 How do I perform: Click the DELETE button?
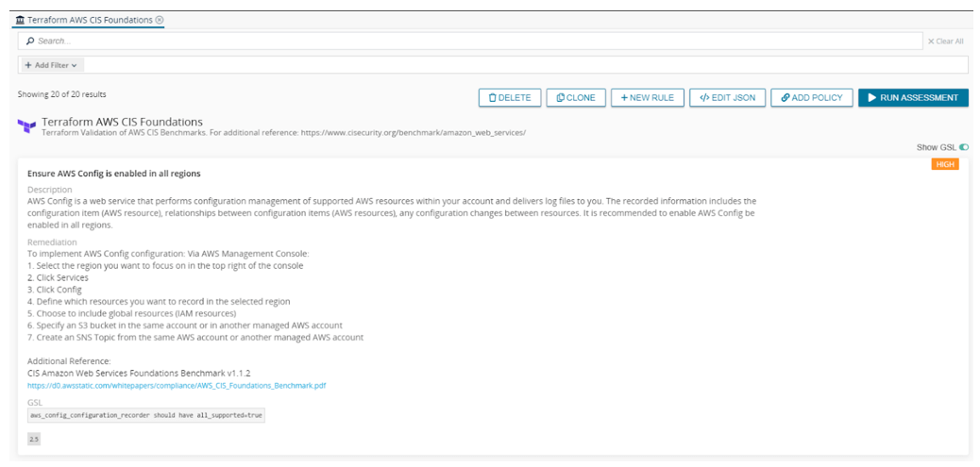pos(510,98)
